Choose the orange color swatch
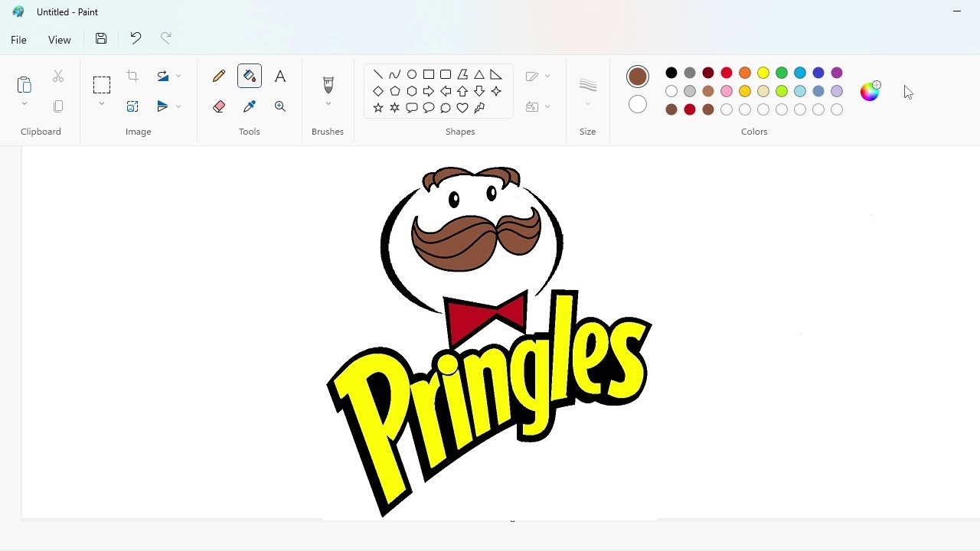This screenshot has height=551, width=980. [x=745, y=73]
